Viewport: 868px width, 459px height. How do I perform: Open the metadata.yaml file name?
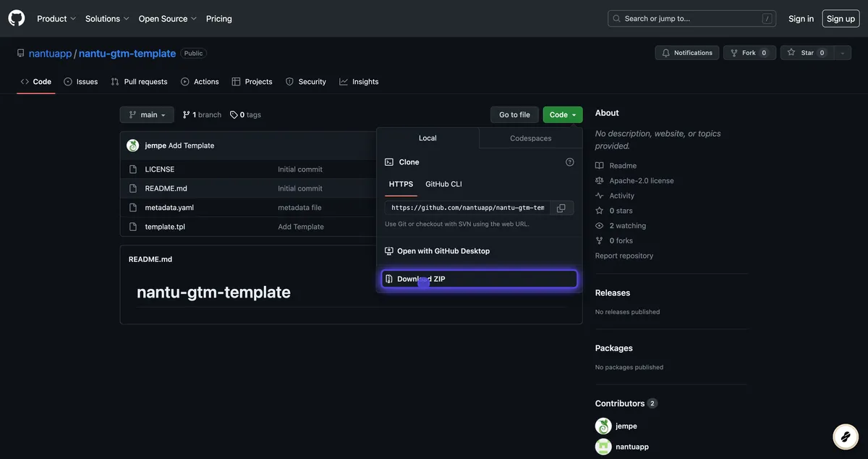click(x=169, y=208)
